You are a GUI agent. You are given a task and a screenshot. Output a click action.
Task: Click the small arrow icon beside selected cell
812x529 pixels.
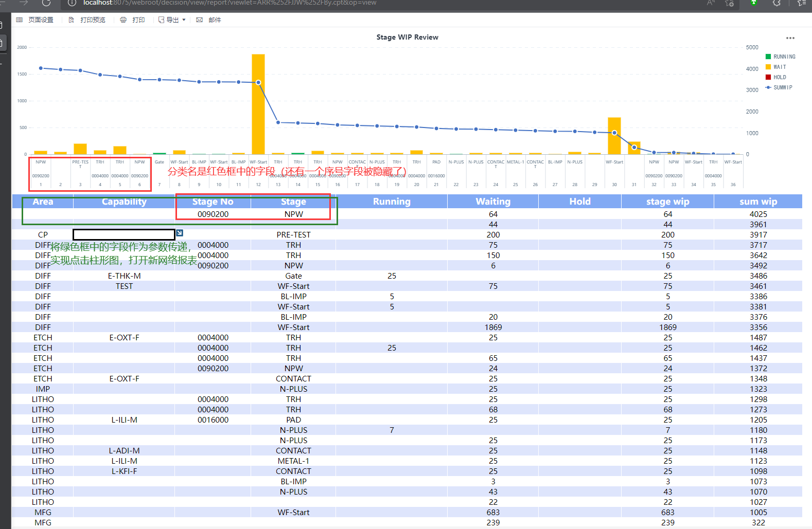click(x=180, y=233)
